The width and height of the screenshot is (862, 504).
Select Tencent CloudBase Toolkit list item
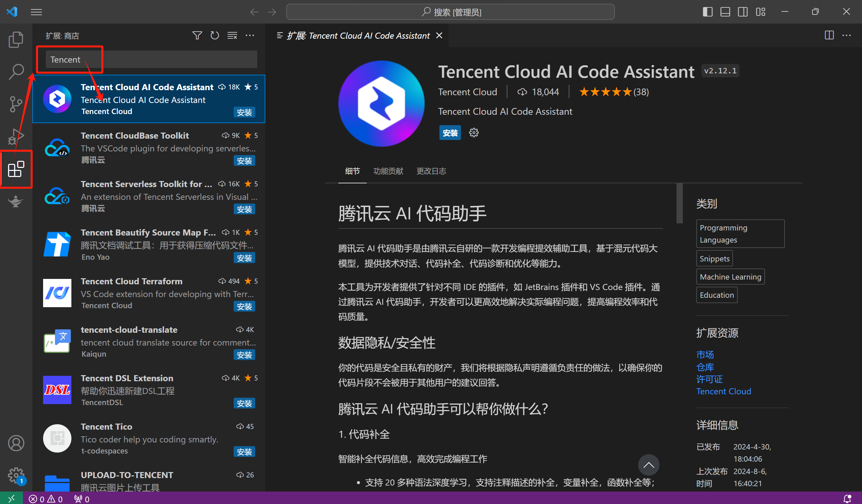coord(149,148)
